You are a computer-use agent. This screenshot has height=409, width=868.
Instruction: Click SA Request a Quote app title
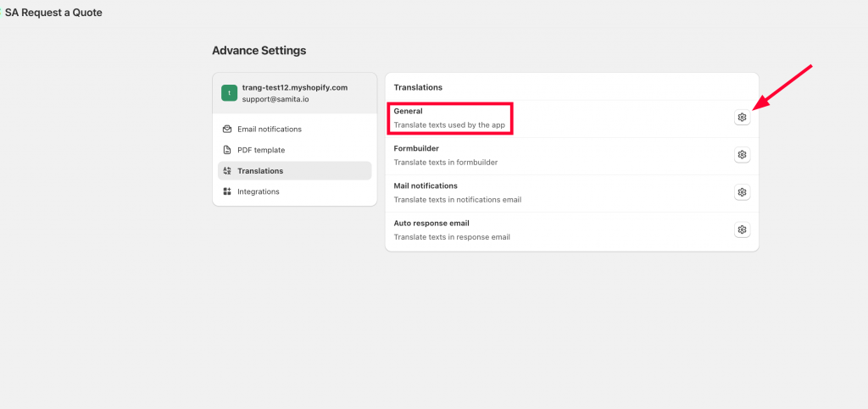pos(53,13)
